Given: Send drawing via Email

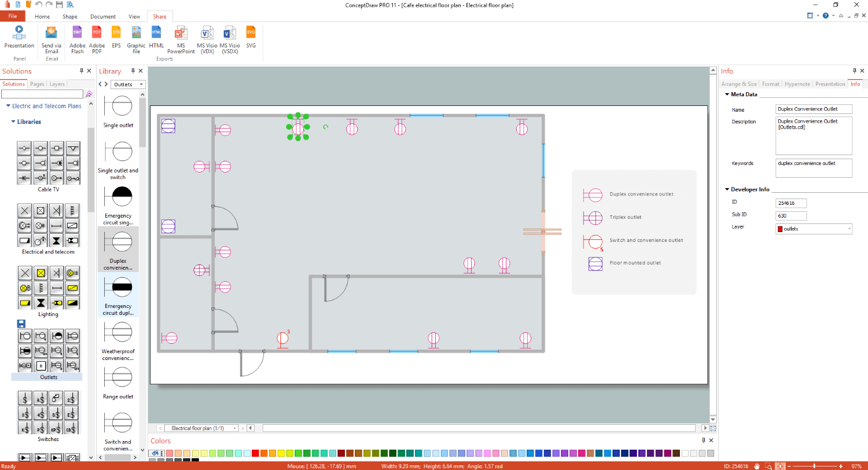Looking at the screenshot, I should click(52, 39).
